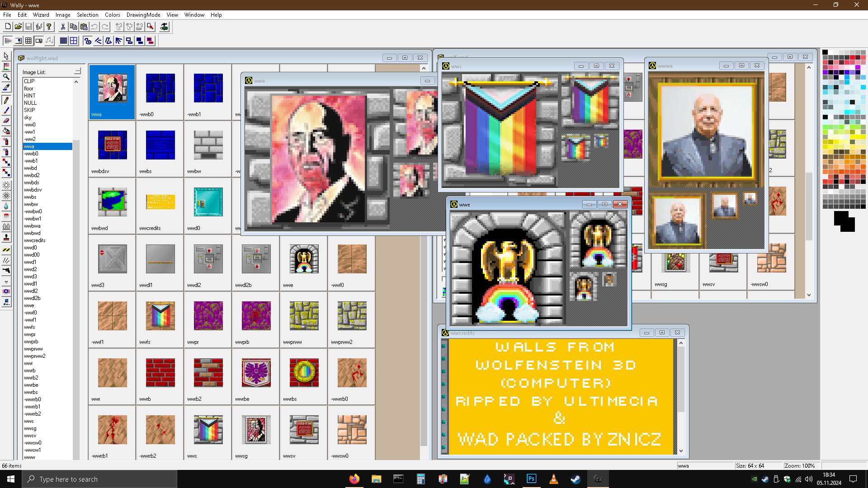Toggle the freehand squiggle drawing mode

[88, 41]
